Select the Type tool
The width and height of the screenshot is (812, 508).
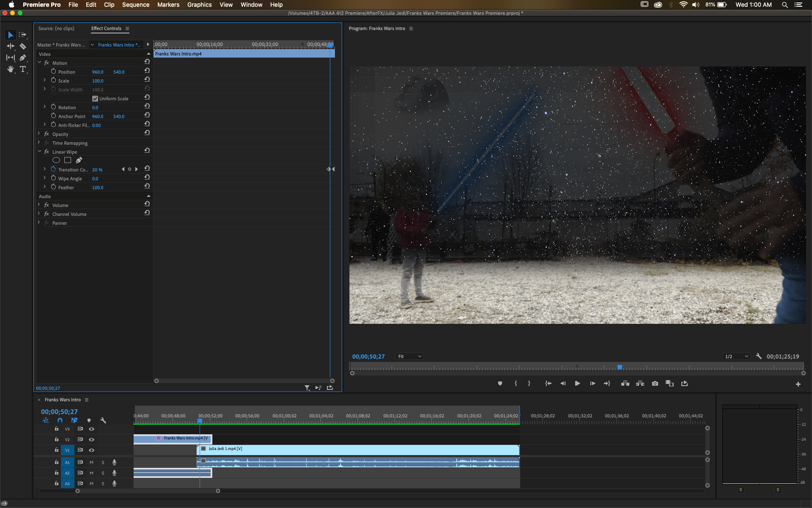[x=22, y=69]
